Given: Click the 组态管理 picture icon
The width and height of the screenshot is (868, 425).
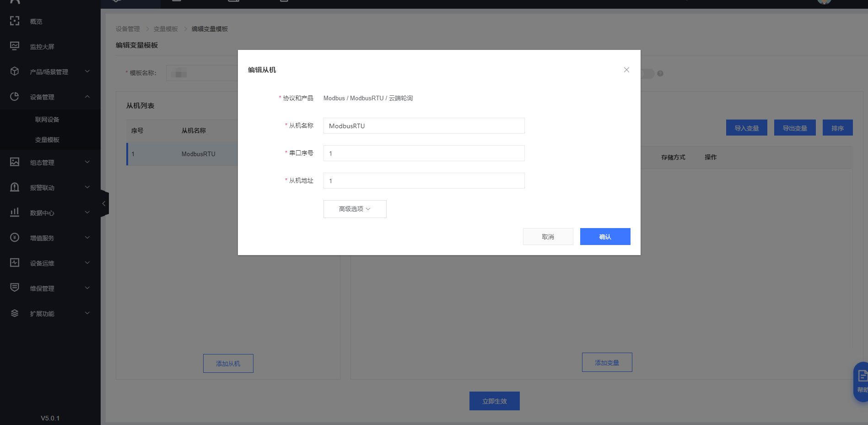Looking at the screenshot, I should coord(15,162).
